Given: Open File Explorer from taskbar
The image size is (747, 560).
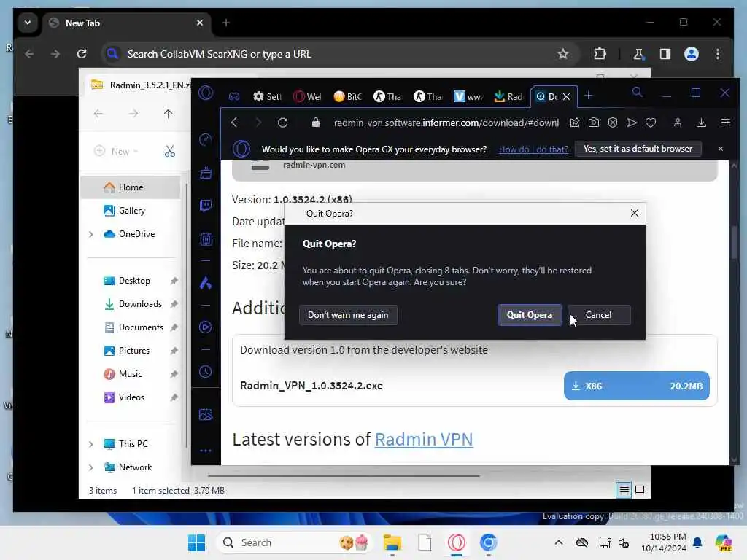Looking at the screenshot, I should (x=392, y=542).
